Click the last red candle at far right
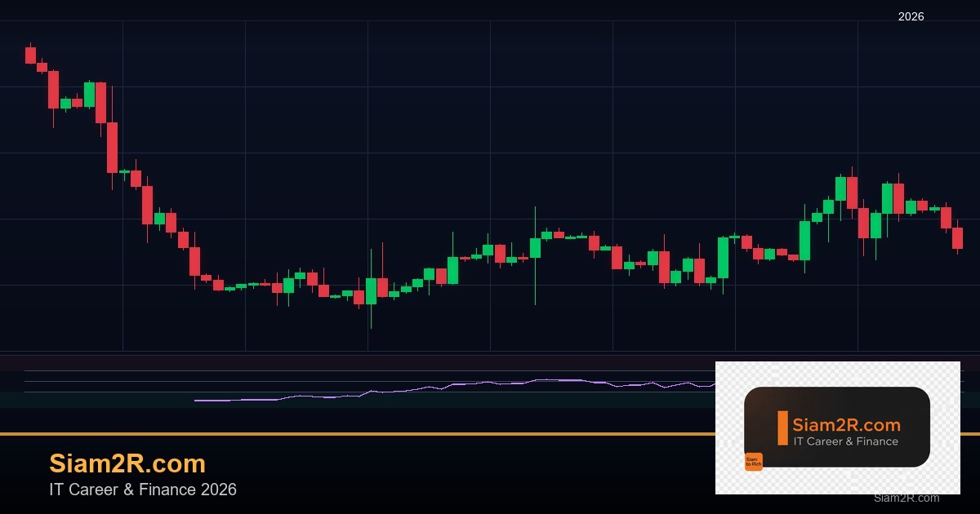The image size is (980, 514). [x=957, y=237]
